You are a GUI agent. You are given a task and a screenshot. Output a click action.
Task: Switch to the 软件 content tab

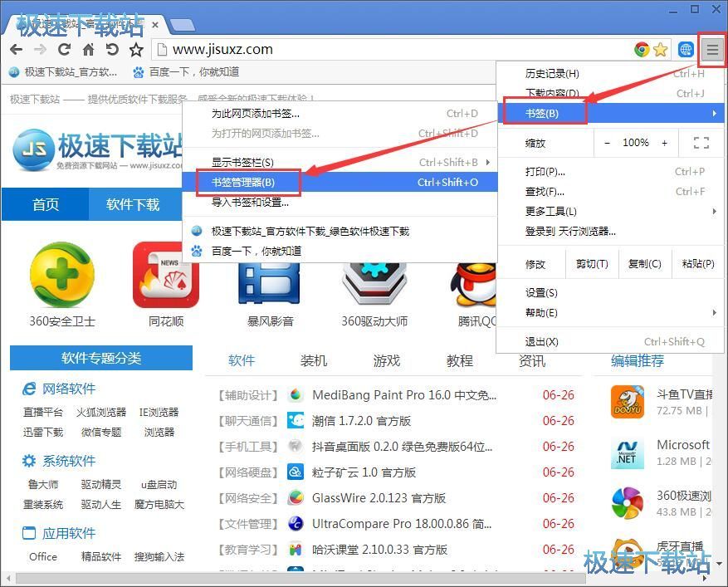click(x=242, y=360)
